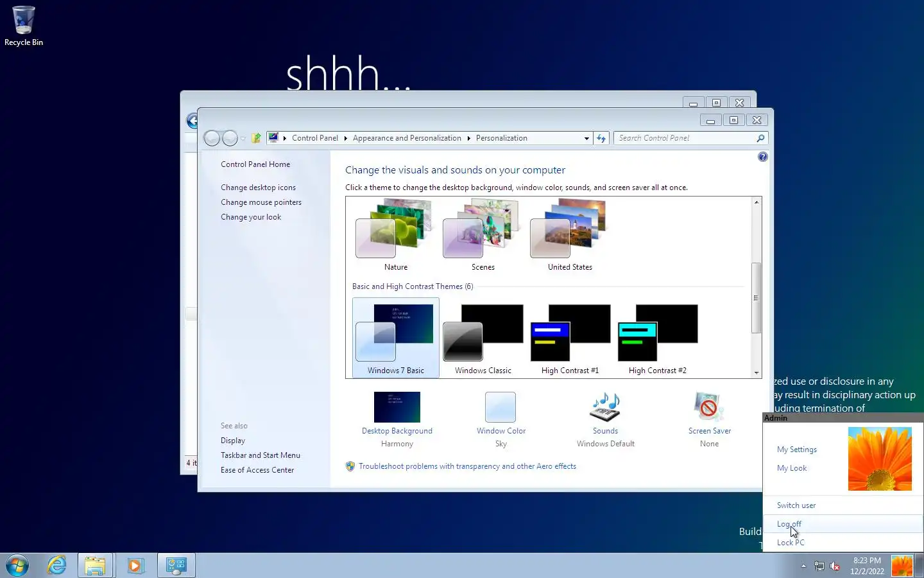The width and height of the screenshot is (924, 578).
Task: Open Control Panel Home link
Action: click(x=255, y=164)
